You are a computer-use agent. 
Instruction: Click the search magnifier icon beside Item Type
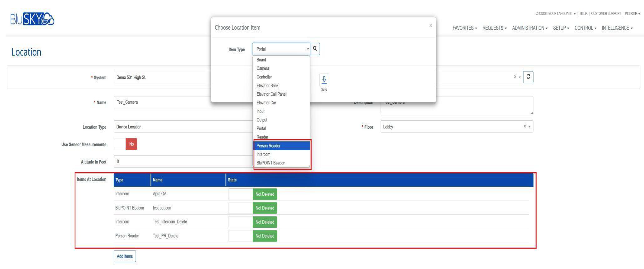coord(315,49)
